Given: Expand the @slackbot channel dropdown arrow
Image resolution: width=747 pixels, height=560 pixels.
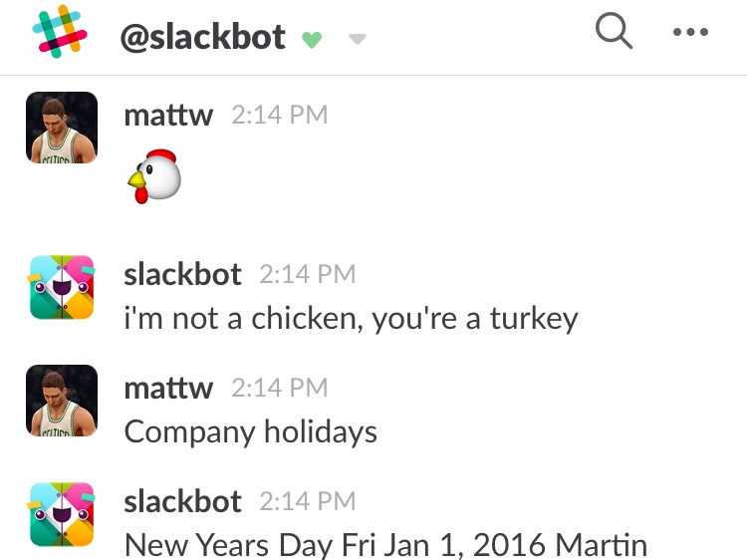Looking at the screenshot, I should pyautogui.click(x=358, y=39).
